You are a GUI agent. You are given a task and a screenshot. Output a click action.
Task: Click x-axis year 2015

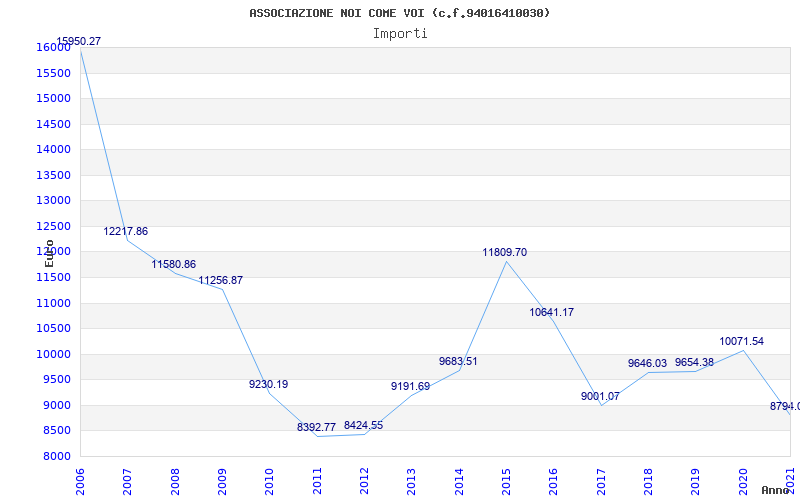(x=506, y=482)
